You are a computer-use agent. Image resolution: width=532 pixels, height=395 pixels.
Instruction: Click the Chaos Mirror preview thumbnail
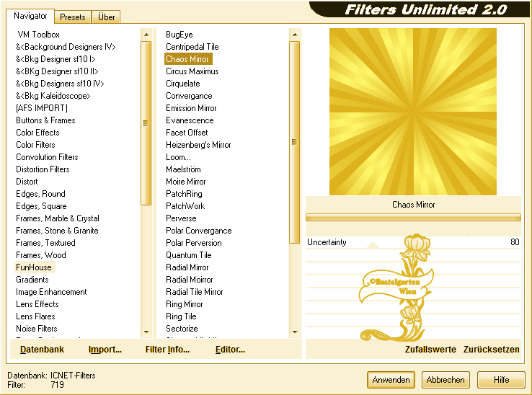(413, 112)
